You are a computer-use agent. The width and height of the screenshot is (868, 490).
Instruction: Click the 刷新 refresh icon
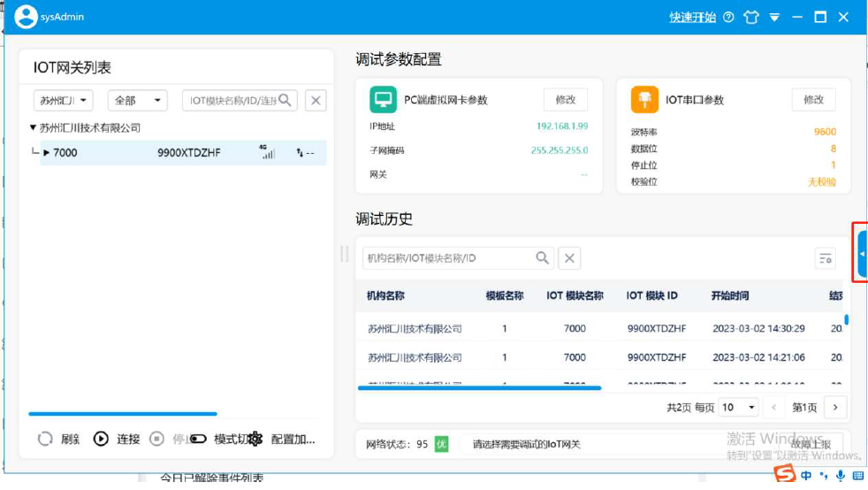click(x=45, y=439)
